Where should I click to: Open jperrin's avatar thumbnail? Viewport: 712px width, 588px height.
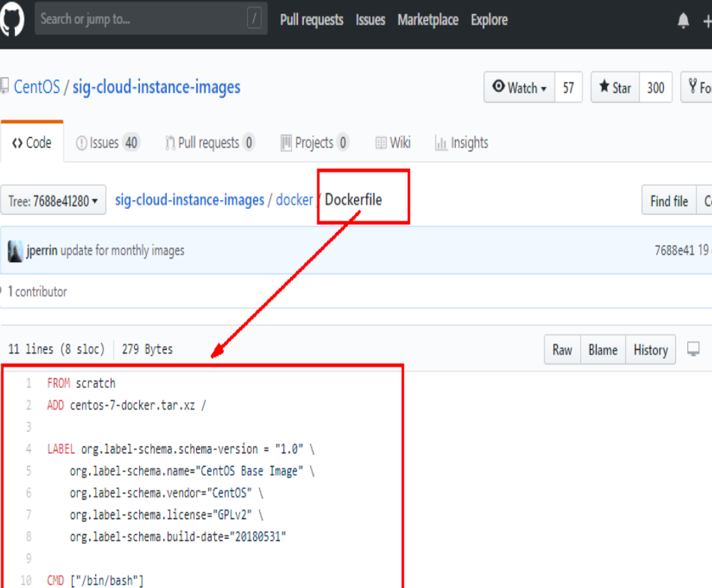coord(15,251)
